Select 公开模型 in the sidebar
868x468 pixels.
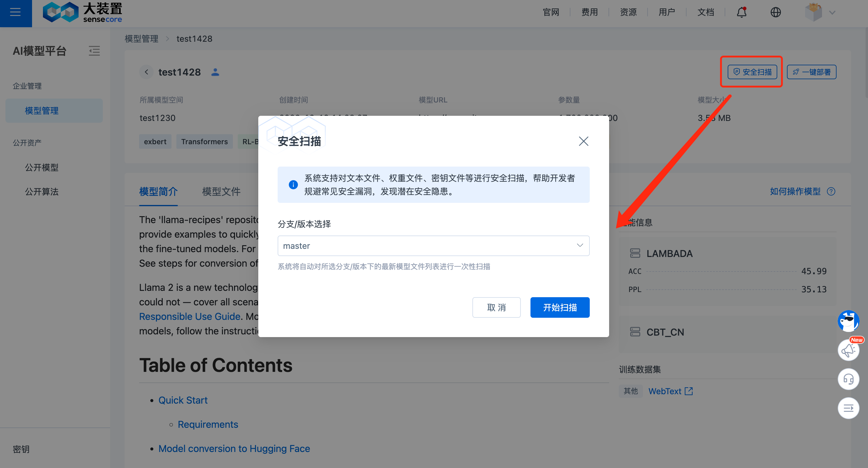pos(42,167)
